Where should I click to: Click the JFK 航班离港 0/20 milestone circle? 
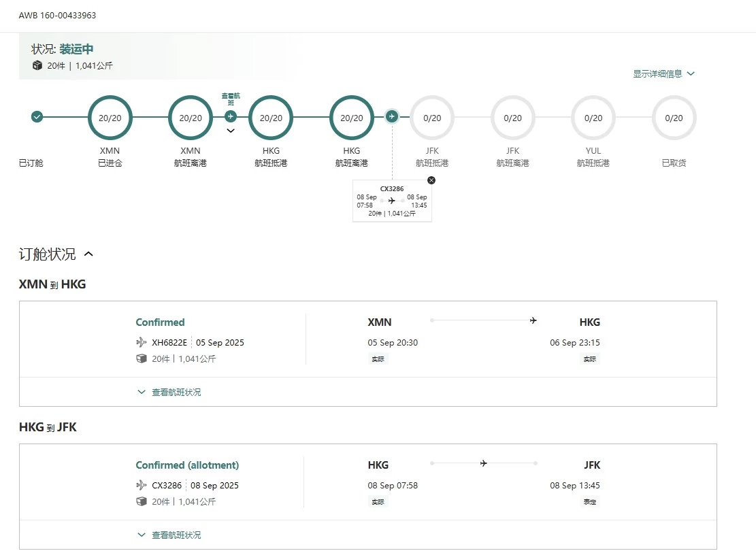point(512,118)
